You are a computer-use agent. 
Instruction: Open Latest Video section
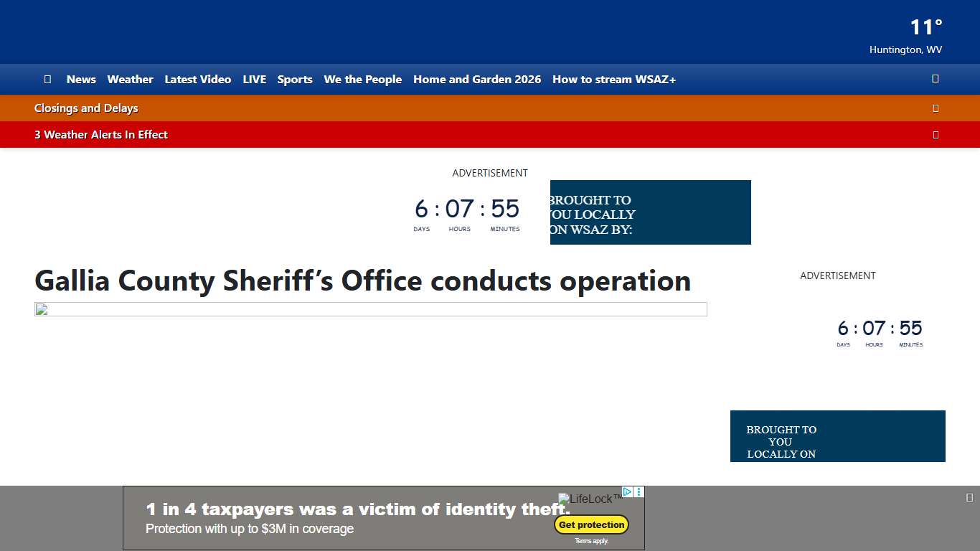point(198,79)
